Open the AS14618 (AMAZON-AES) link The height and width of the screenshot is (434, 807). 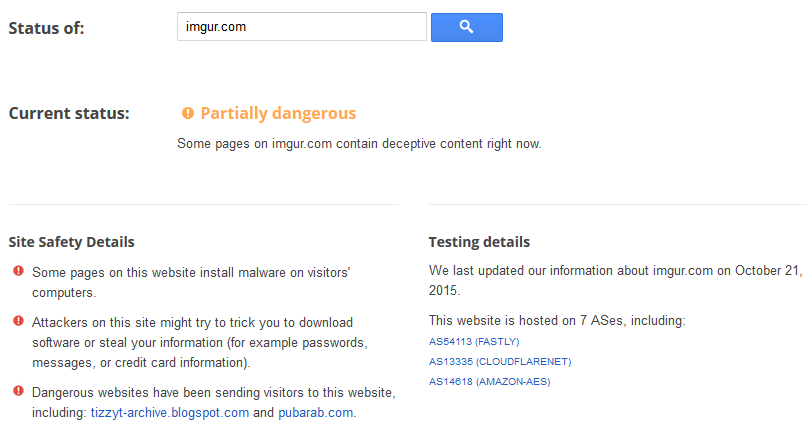489,381
